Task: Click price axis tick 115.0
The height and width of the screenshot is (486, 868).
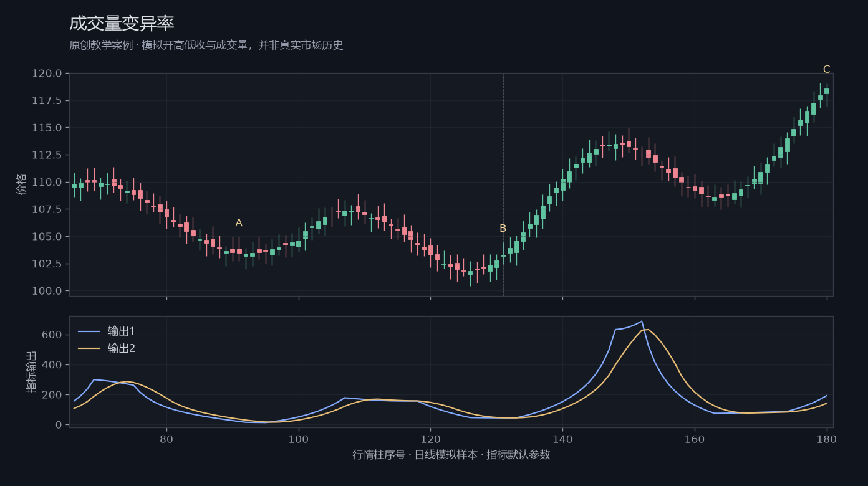Action: pos(47,128)
